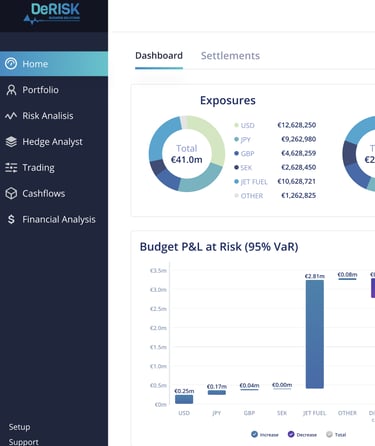Click the Exposures heading
This screenshot has height=446, width=375.
[228, 100]
